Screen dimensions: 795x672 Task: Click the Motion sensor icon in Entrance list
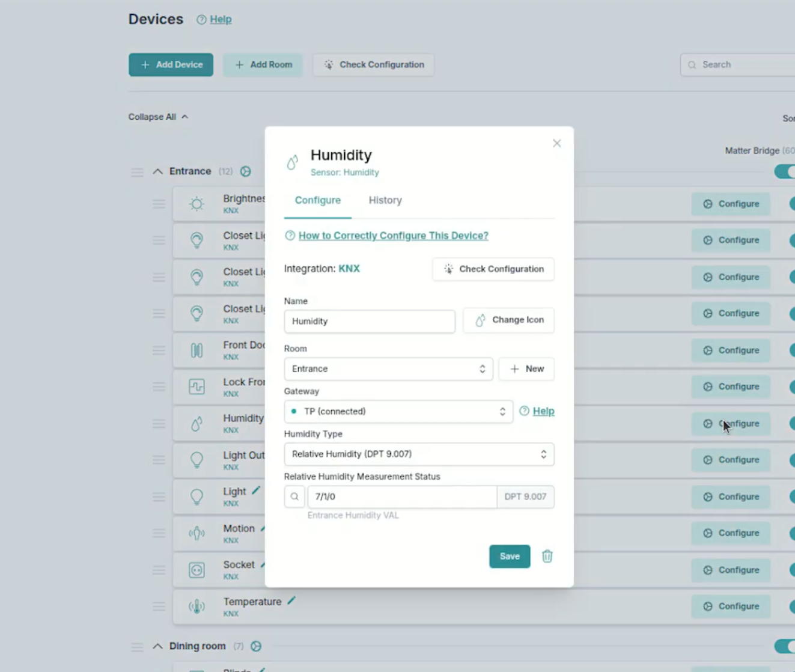point(196,533)
